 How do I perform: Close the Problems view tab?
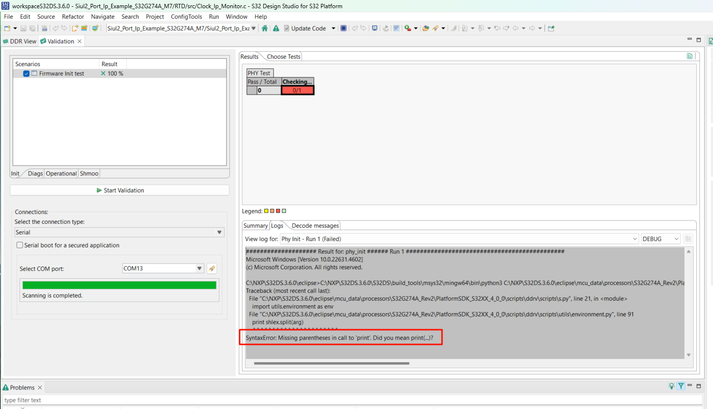click(40, 388)
